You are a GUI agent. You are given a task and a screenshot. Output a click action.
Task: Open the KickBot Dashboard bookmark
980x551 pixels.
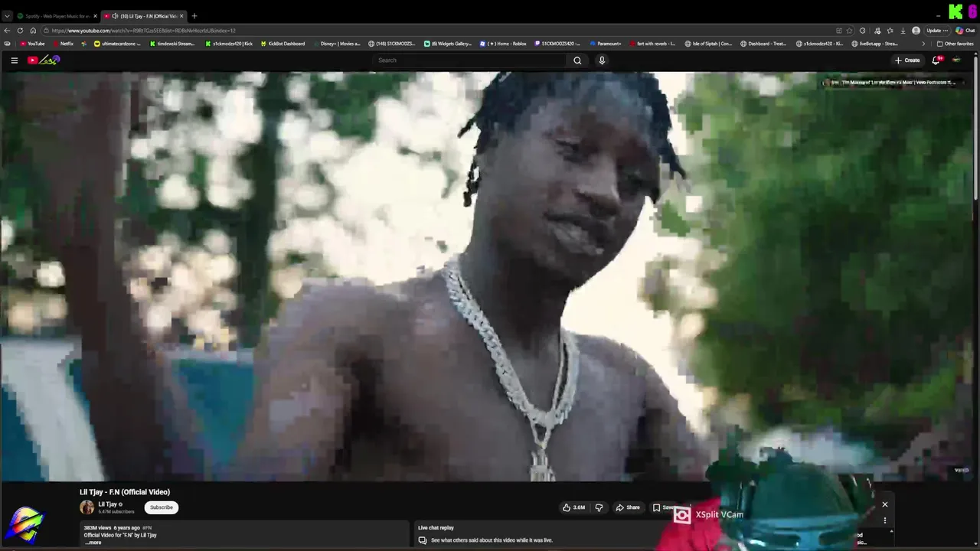click(283, 44)
